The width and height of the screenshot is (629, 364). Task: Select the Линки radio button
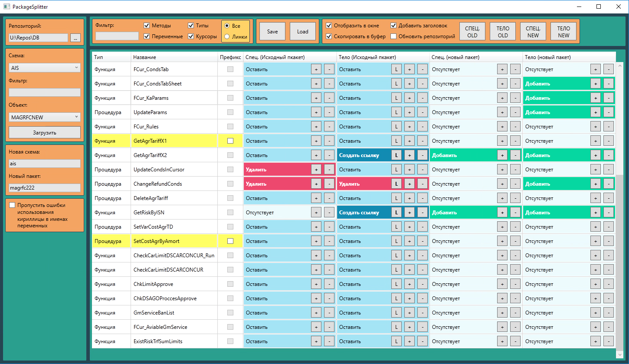coord(227,37)
